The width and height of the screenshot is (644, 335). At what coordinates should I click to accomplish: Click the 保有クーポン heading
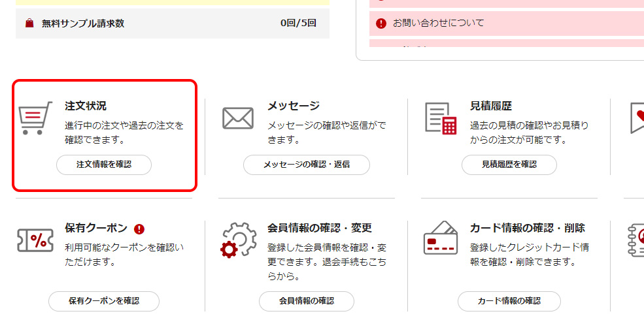pos(96,228)
